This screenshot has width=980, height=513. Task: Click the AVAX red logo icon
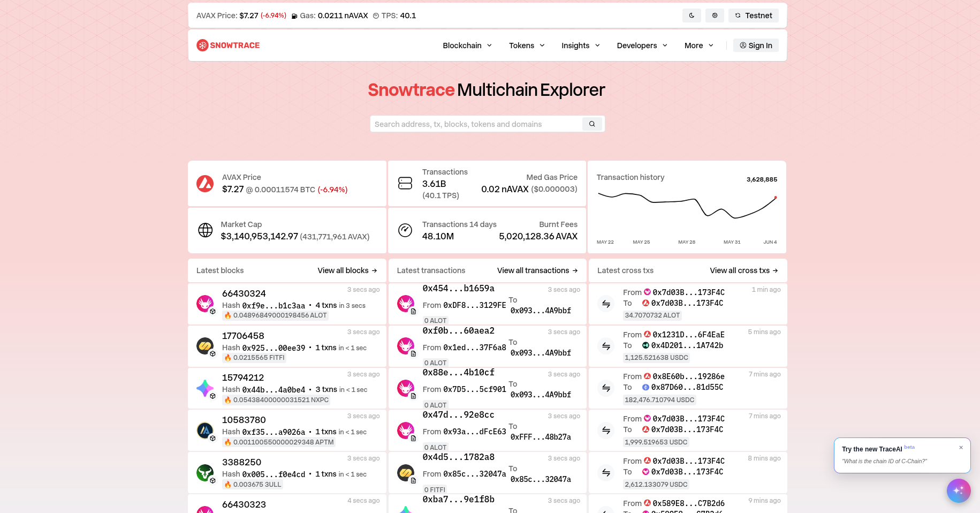(205, 184)
